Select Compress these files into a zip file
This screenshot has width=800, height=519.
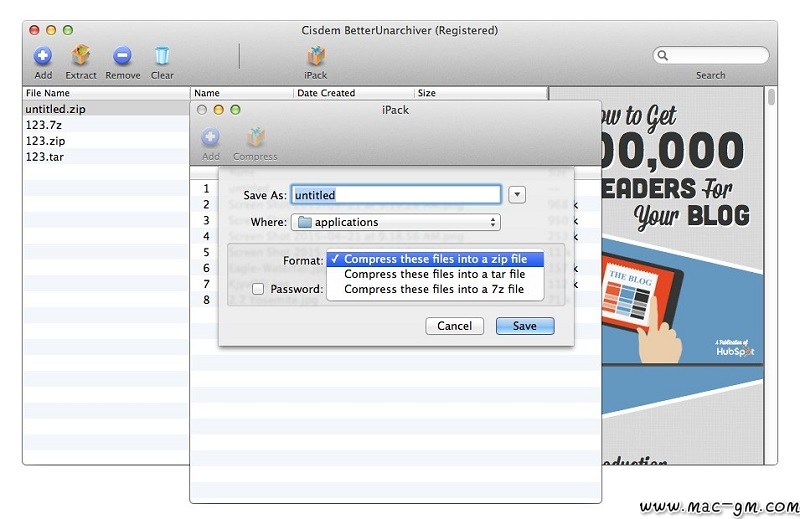pos(435,259)
